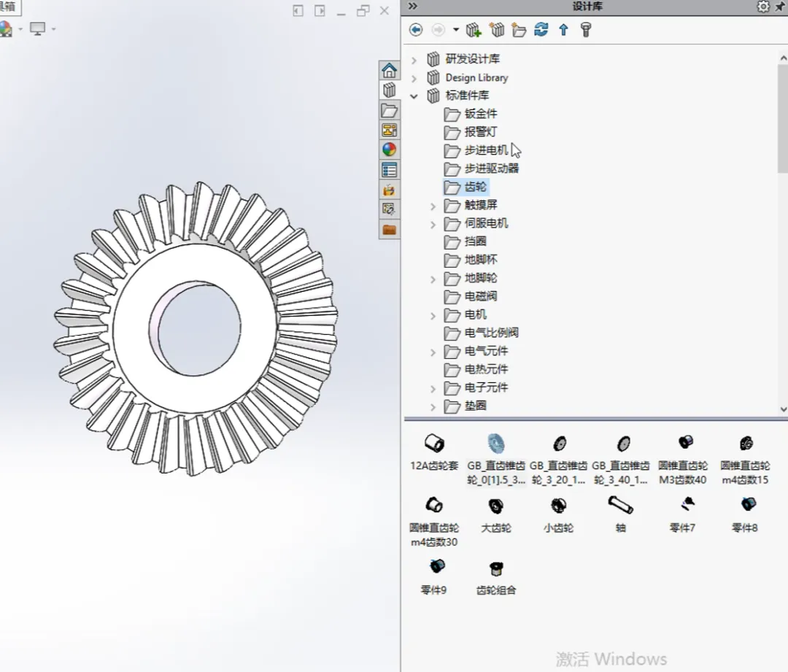Expand the 电子元件 folder
The height and width of the screenshot is (672, 788).
[433, 388]
